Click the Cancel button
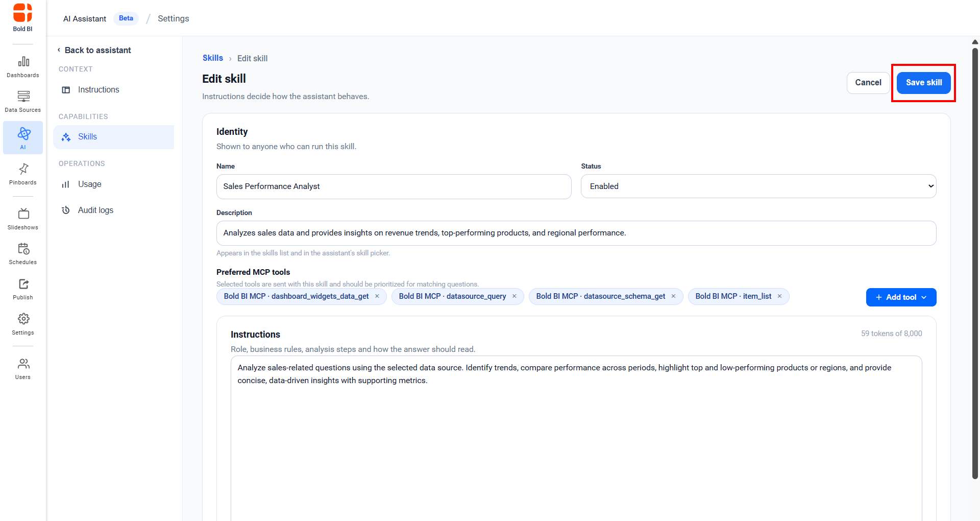The image size is (980, 521). click(x=868, y=83)
